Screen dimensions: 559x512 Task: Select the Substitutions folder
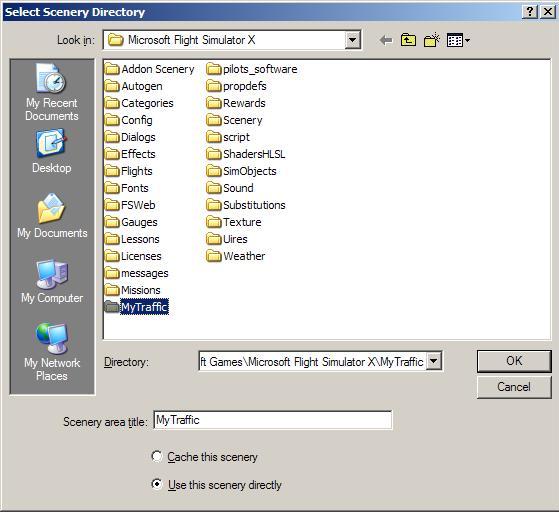coord(246,205)
